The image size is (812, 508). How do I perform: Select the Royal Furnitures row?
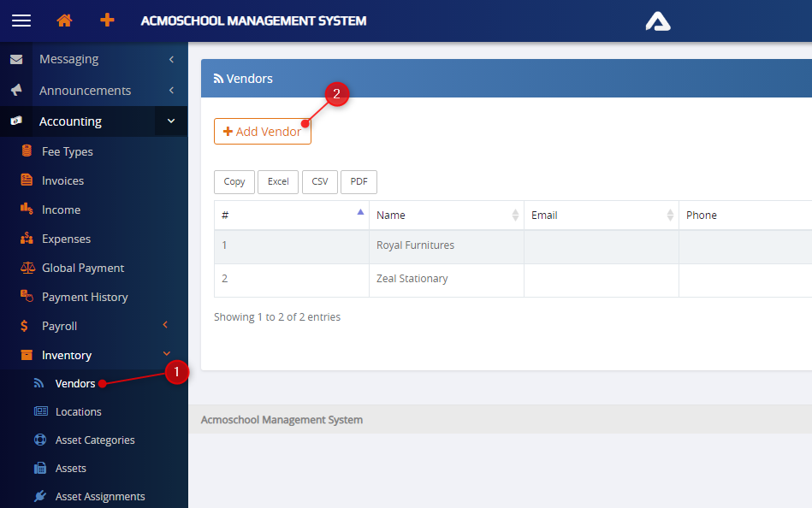(x=415, y=245)
